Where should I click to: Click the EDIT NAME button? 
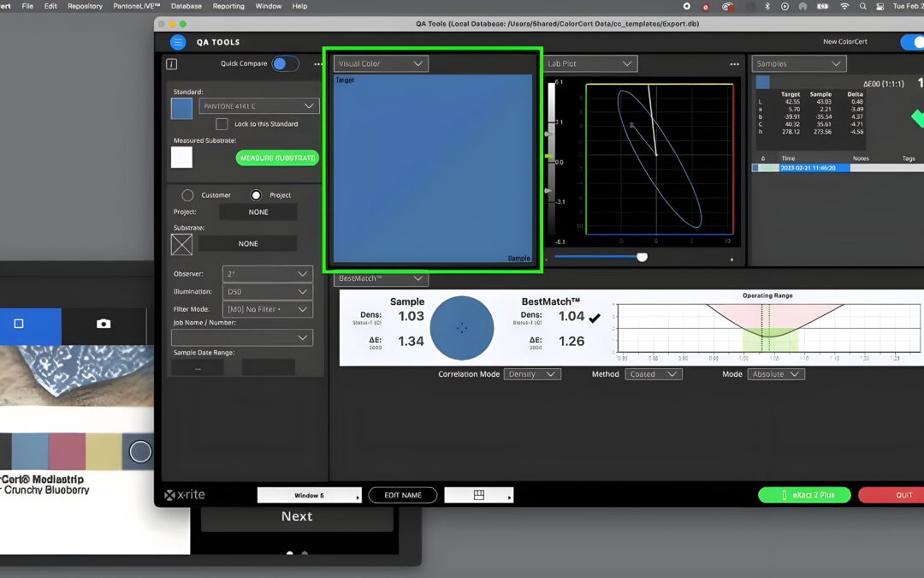402,495
